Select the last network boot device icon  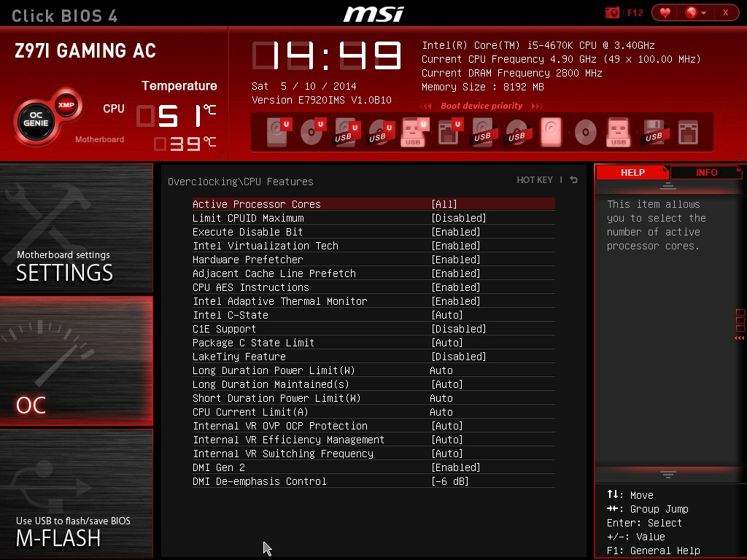click(x=688, y=132)
